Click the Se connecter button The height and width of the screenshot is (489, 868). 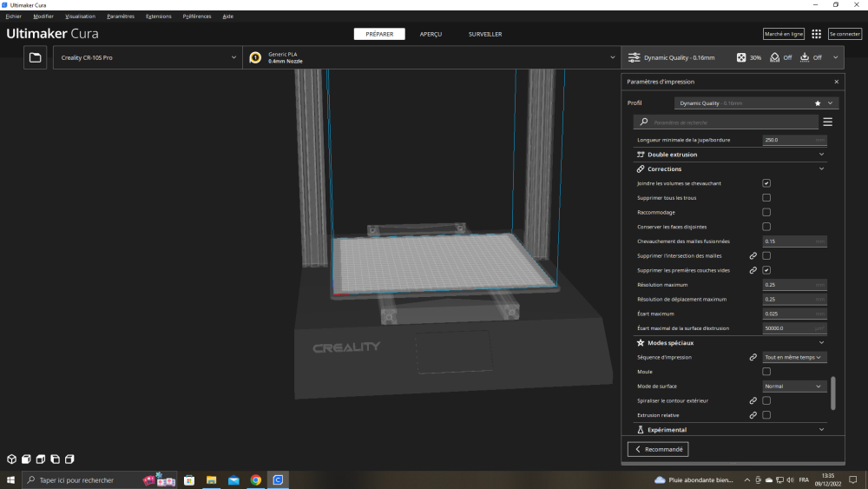845,35
